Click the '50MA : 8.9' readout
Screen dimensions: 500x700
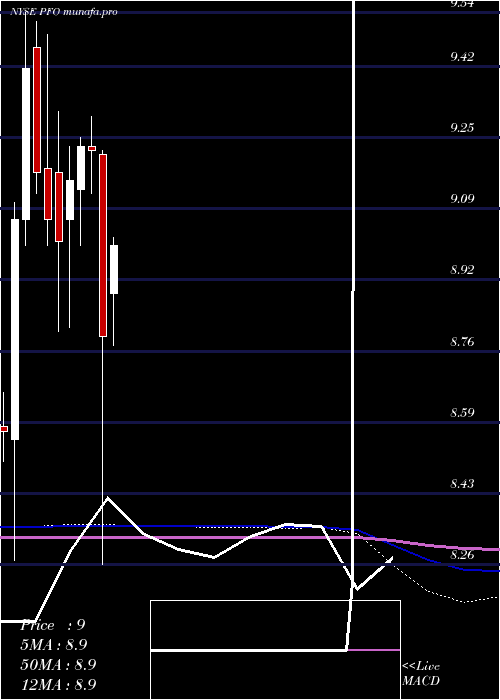tap(58, 664)
